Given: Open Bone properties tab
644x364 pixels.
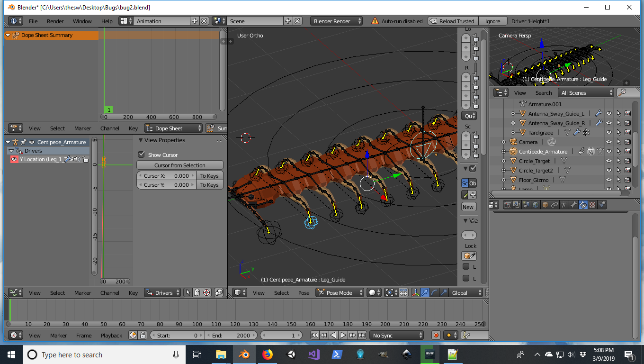Looking at the screenshot, I should click(573, 205).
